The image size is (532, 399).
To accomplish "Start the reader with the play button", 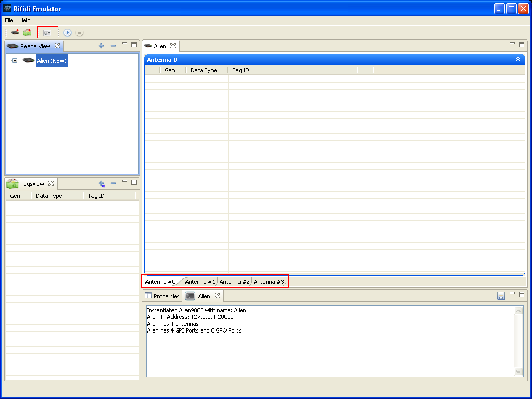I will coord(67,33).
